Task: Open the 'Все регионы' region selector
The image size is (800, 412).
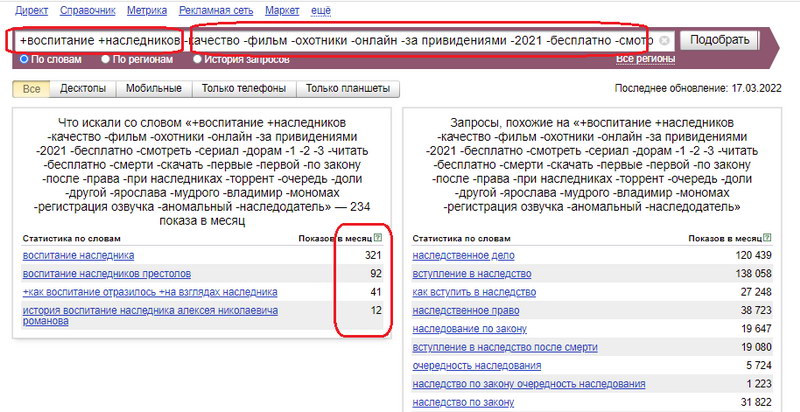Action: [x=638, y=59]
